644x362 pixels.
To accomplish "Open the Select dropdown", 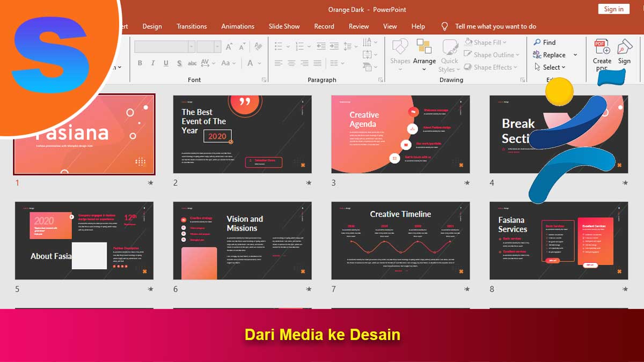I will (550, 68).
